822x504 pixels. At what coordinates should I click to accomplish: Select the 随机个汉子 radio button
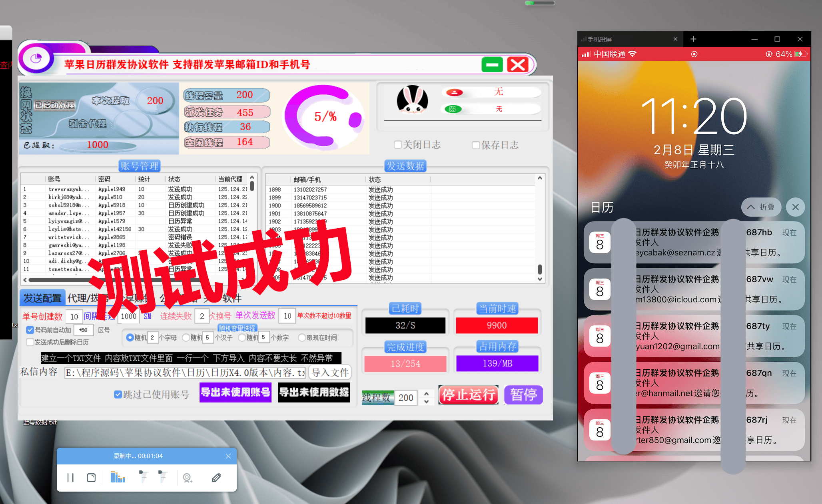click(x=186, y=337)
